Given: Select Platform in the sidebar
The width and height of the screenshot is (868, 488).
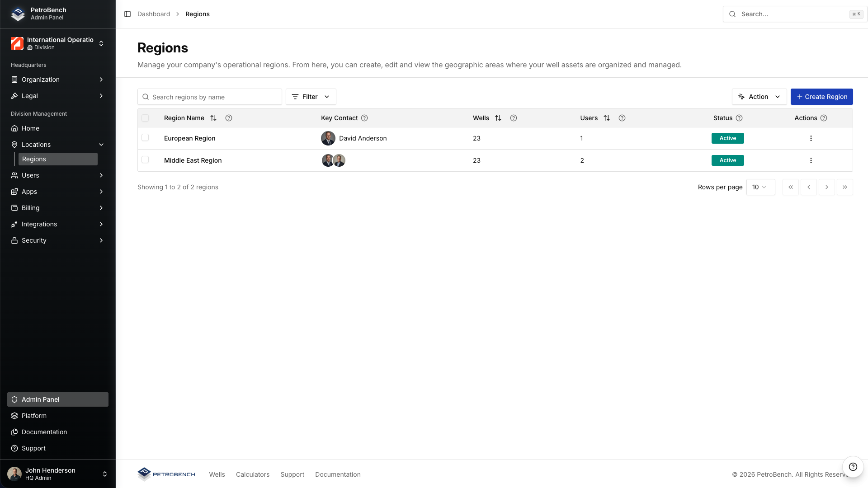Looking at the screenshot, I should [35, 416].
